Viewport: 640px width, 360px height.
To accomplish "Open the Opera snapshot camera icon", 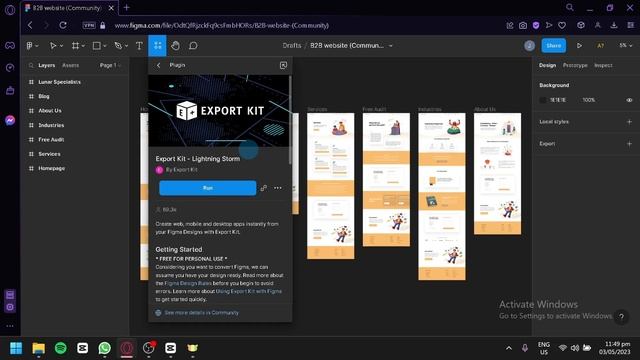I will tap(523, 25).
